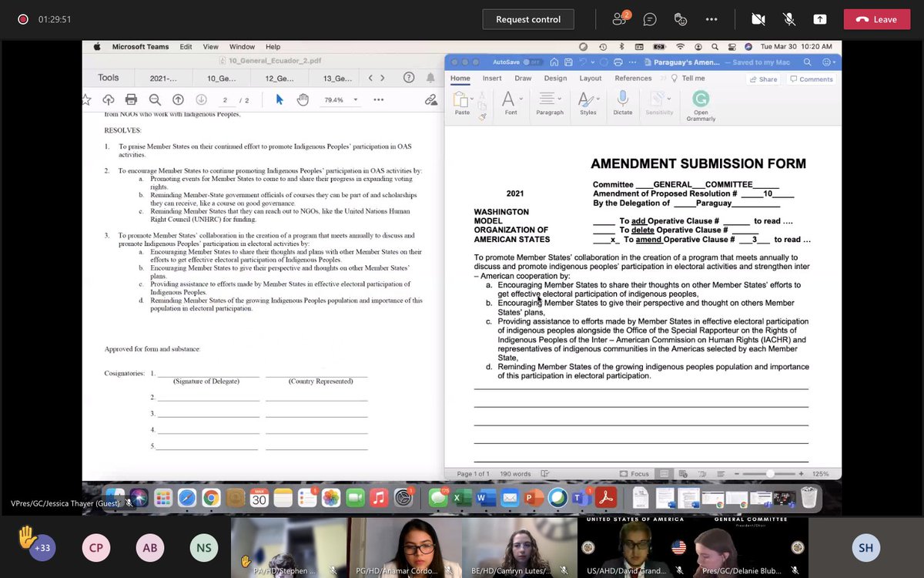This screenshot has height=578, width=924.
Task: Click the search icon in Word title bar
Action: click(807, 62)
